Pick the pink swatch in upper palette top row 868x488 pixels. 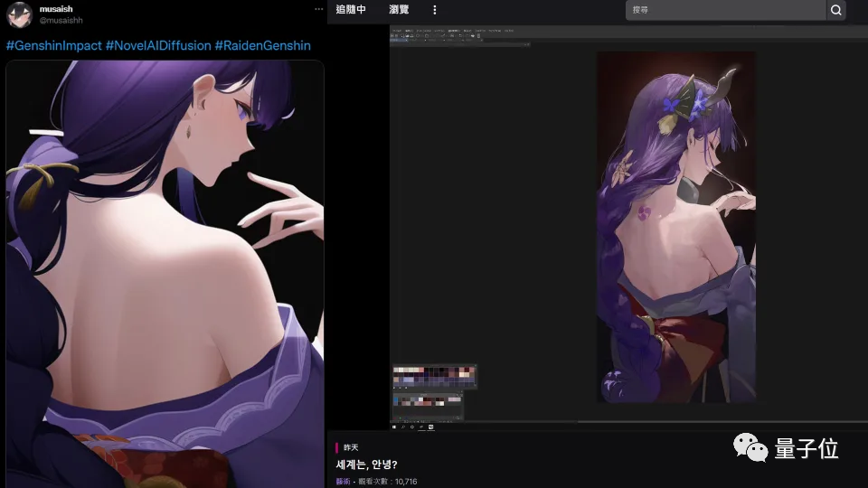(x=421, y=370)
